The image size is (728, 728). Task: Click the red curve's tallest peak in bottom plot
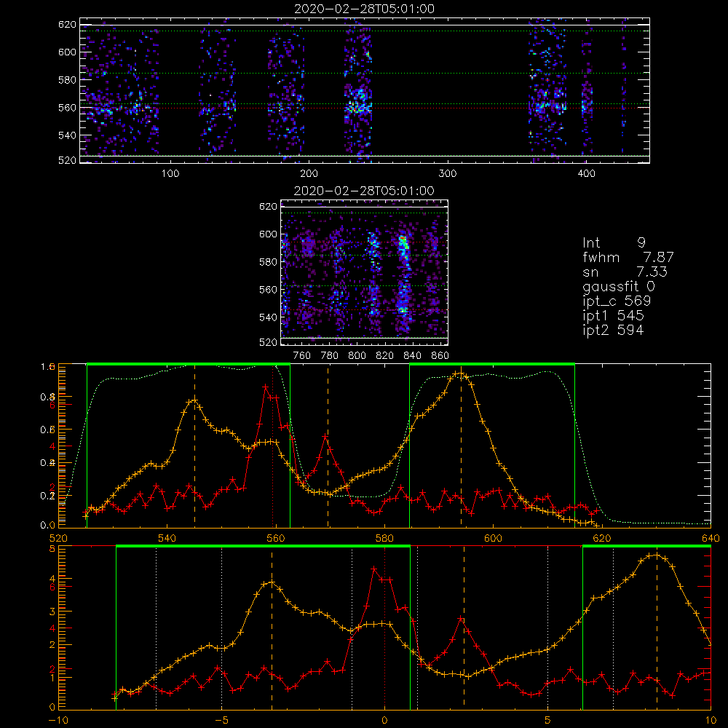(374, 569)
